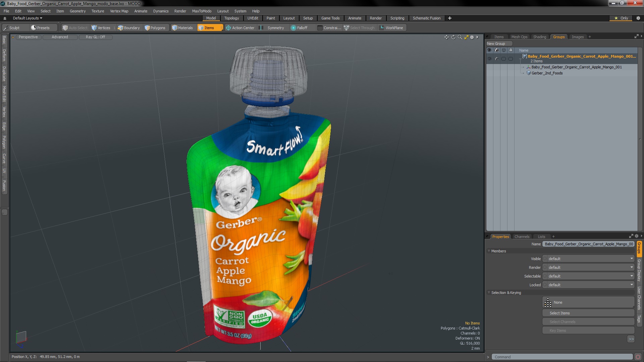
Task: Click the double-arrow expand button
Action: 631,339
